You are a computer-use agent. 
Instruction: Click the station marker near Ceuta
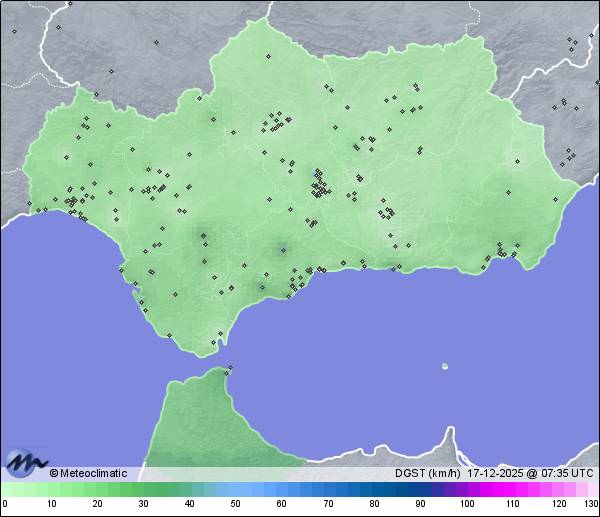(x=231, y=370)
